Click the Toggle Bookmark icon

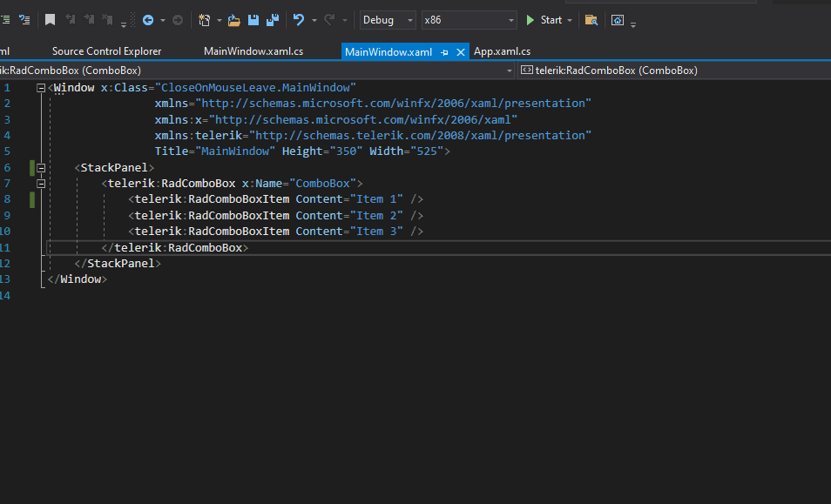click(51, 19)
